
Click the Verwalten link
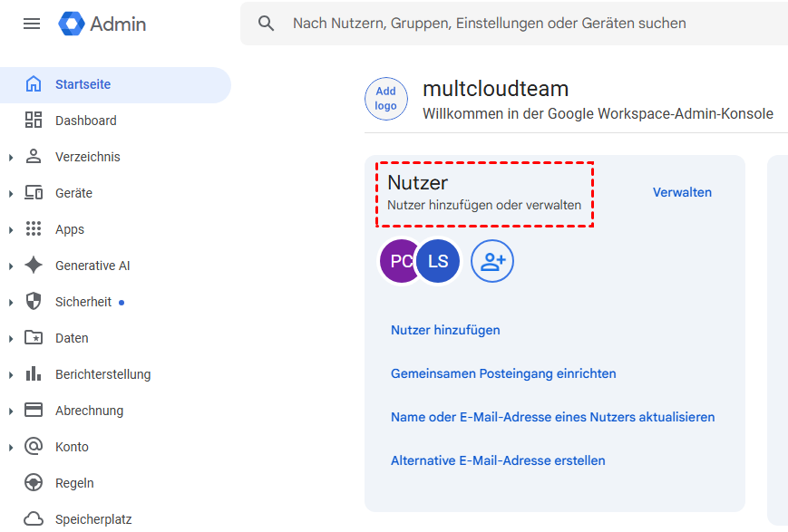point(682,192)
